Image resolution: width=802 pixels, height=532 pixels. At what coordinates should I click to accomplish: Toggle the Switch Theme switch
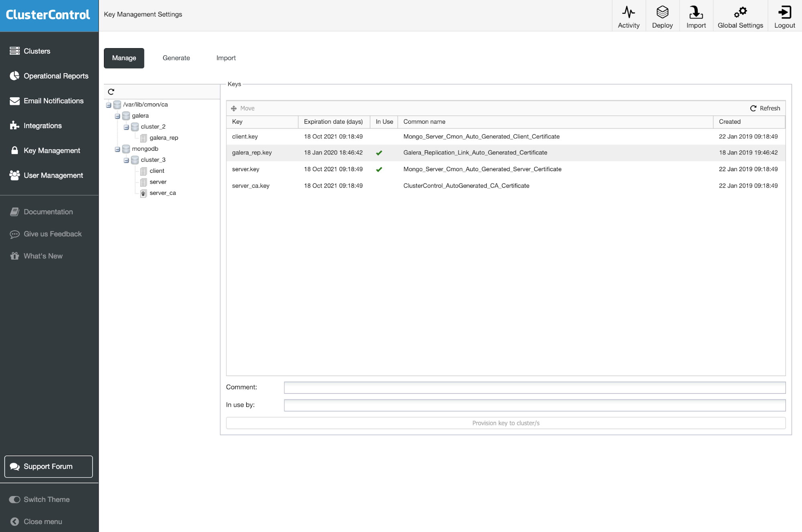pyautogui.click(x=14, y=500)
